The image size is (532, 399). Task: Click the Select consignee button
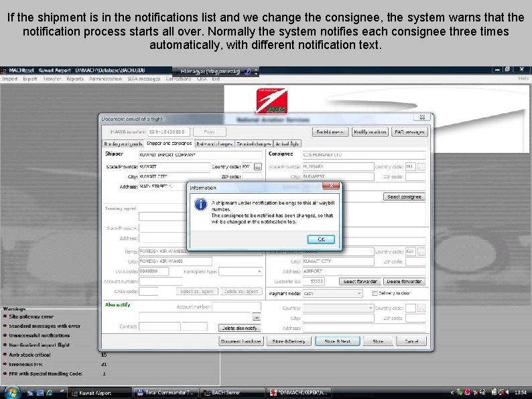click(x=404, y=197)
